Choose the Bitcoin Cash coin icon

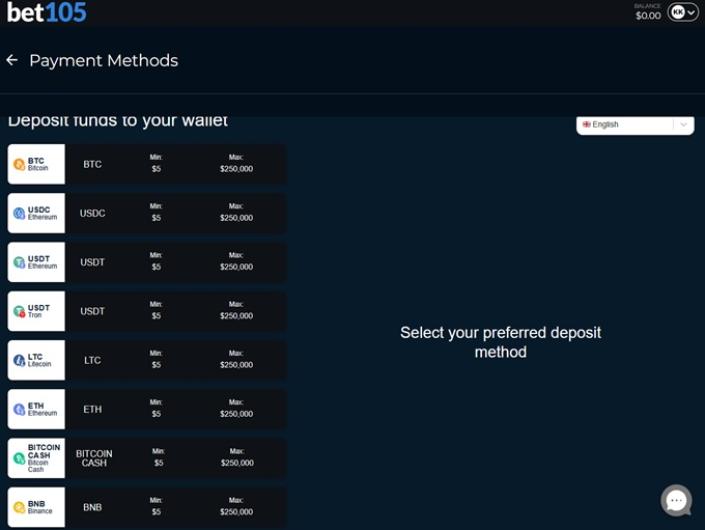click(x=19, y=458)
